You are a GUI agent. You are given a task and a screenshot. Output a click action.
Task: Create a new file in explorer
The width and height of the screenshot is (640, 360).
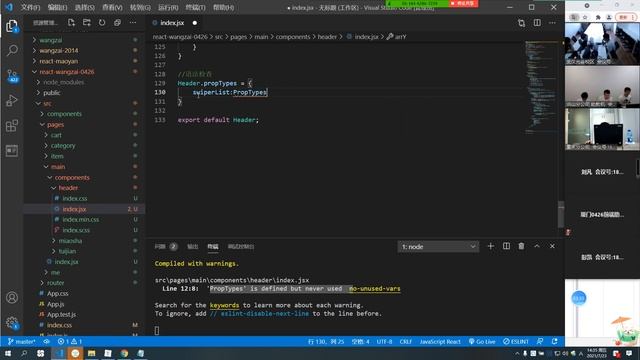(x=71, y=23)
